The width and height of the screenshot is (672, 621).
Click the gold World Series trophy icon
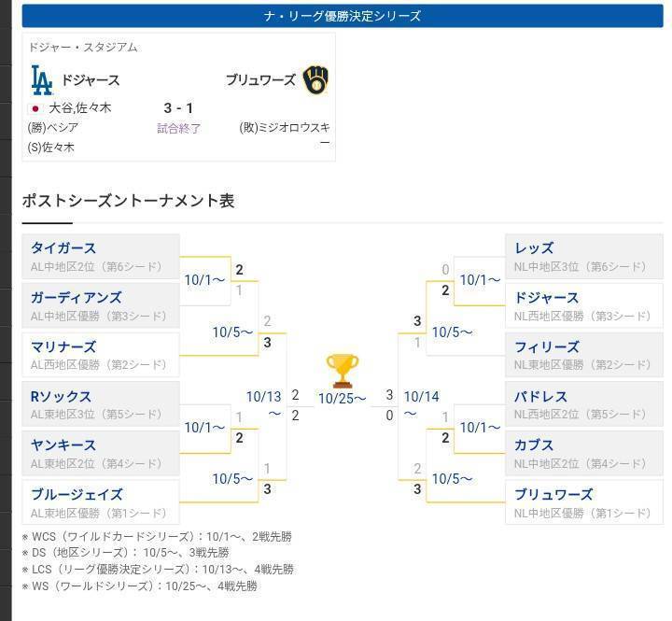[343, 370]
